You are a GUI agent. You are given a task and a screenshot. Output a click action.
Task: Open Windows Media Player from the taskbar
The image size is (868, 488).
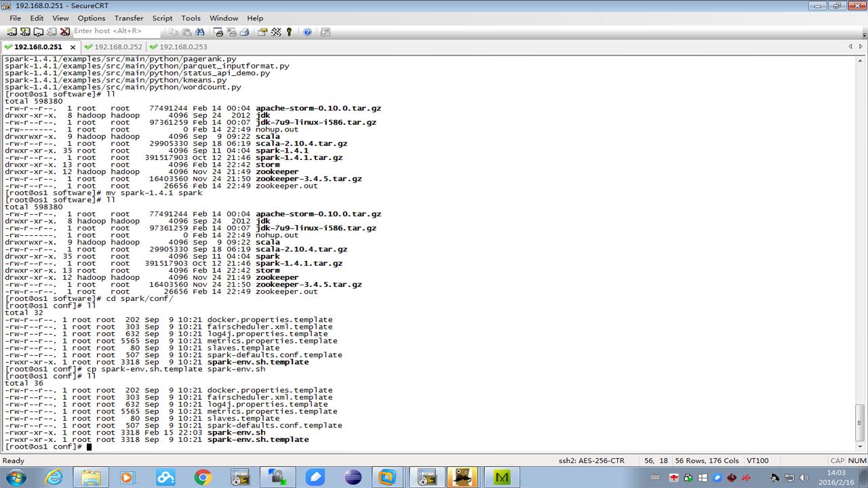(128, 477)
